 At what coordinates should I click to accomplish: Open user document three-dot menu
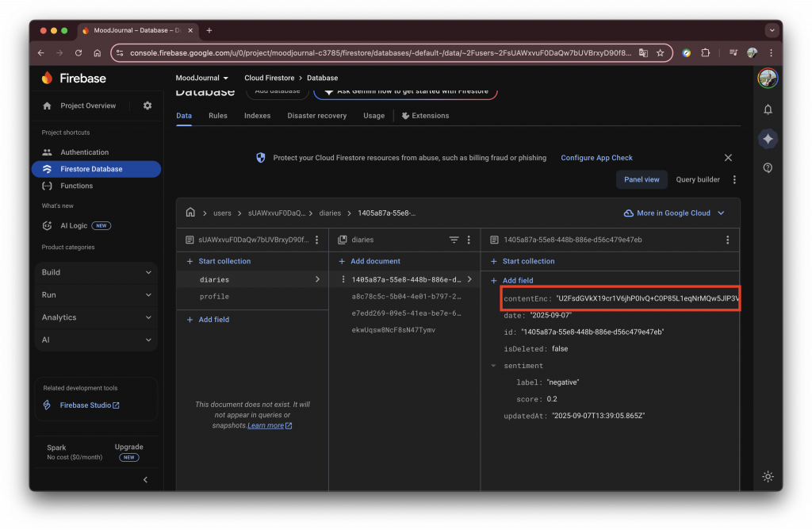pos(316,240)
